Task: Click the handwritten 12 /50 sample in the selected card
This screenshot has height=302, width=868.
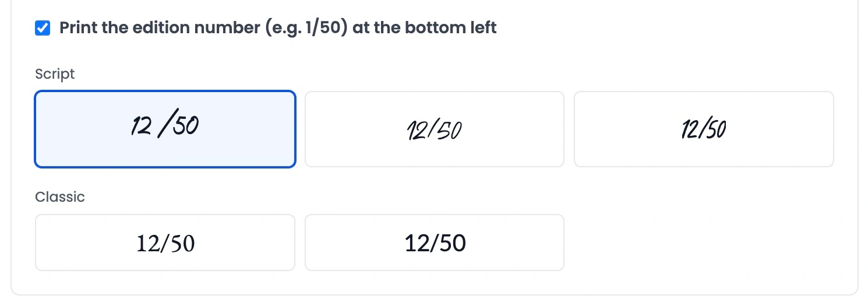Action: click(x=165, y=125)
